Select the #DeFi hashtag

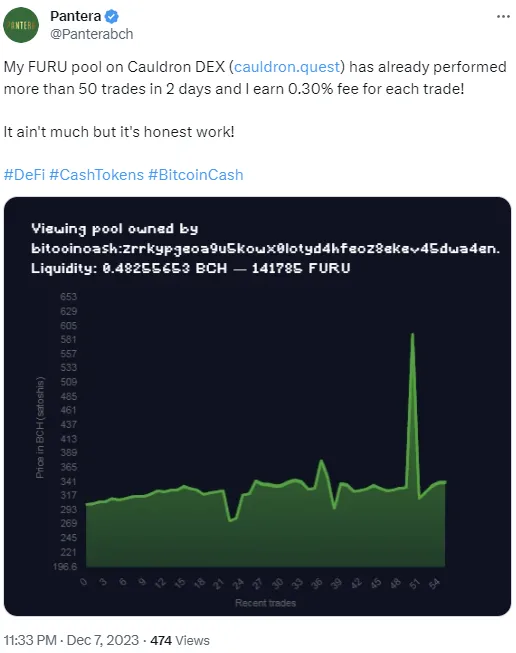click(x=24, y=174)
